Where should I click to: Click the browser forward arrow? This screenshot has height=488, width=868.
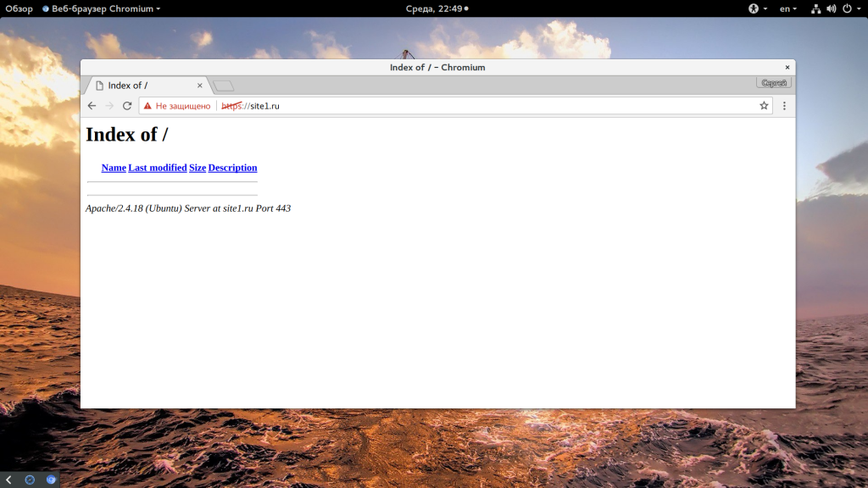click(109, 106)
